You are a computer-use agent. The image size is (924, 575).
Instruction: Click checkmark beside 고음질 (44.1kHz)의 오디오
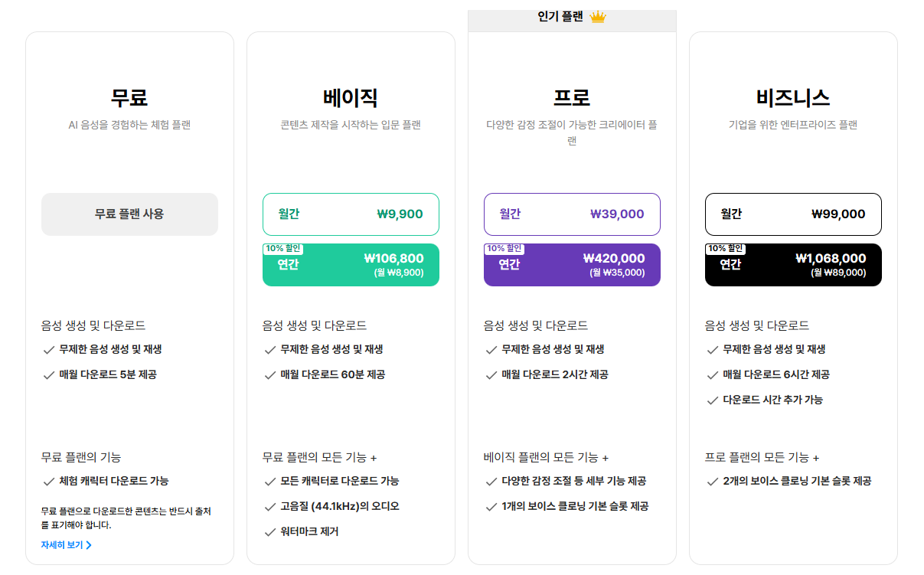tap(269, 507)
